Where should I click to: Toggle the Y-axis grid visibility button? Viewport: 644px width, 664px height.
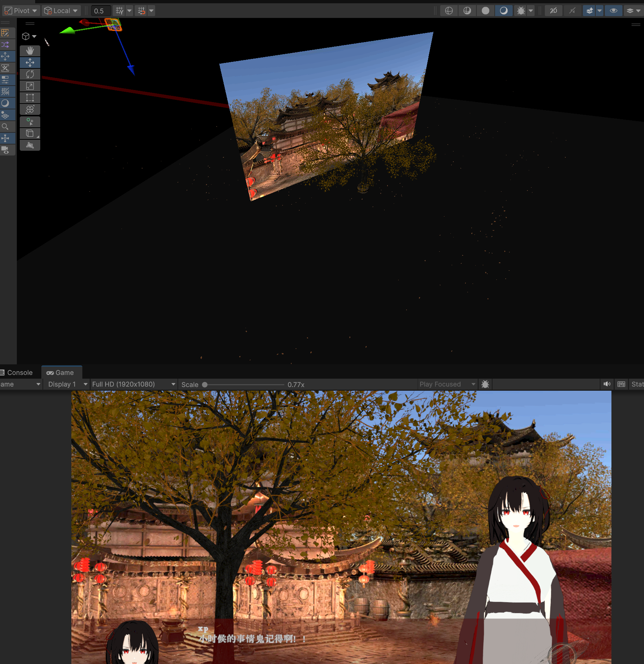coord(120,11)
